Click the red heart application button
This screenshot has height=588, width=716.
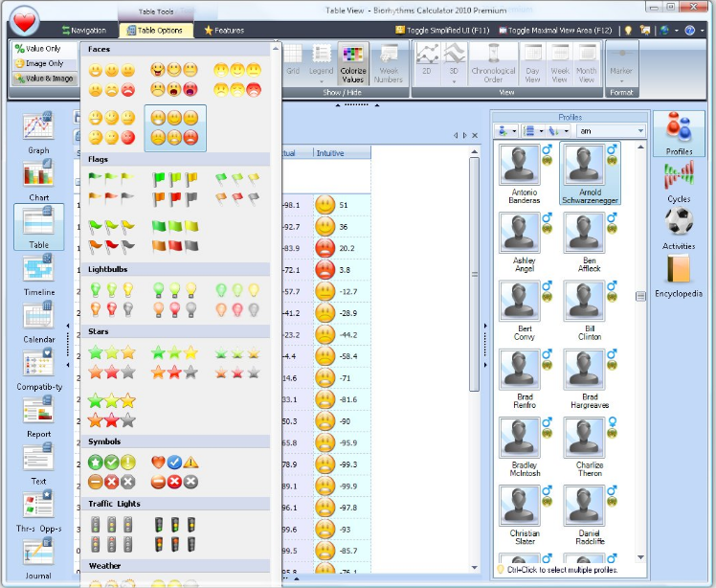tap(24, 21)
